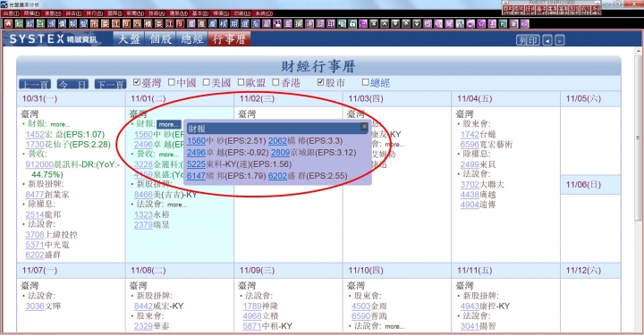The width and height of the screenshot is (644, 335).
Task: Open stock 2062 橋椿 in popup
Action: pos(277,141)
